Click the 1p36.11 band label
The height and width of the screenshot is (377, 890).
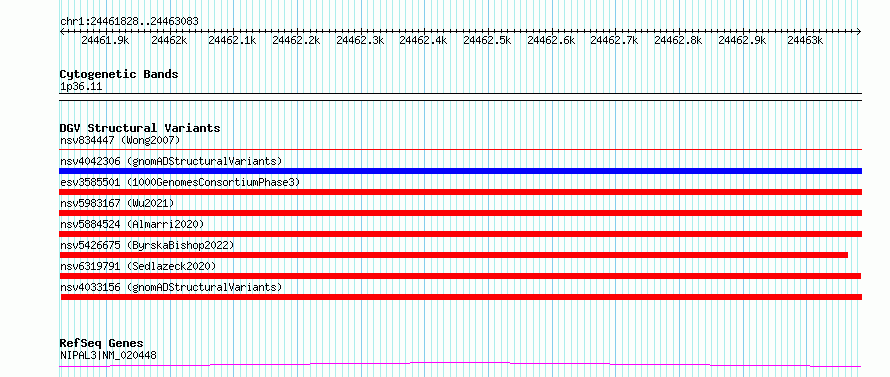pyautogui.click(x=81, y=87)
